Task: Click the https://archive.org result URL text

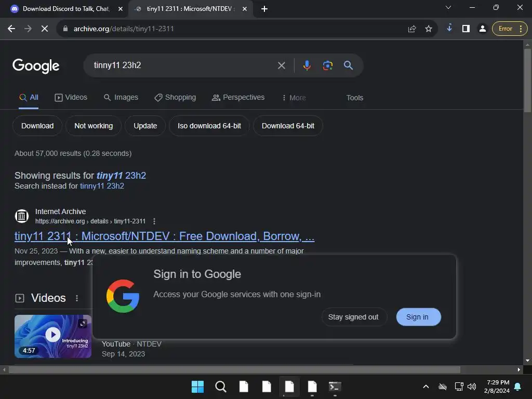Action: click(90, 221)
